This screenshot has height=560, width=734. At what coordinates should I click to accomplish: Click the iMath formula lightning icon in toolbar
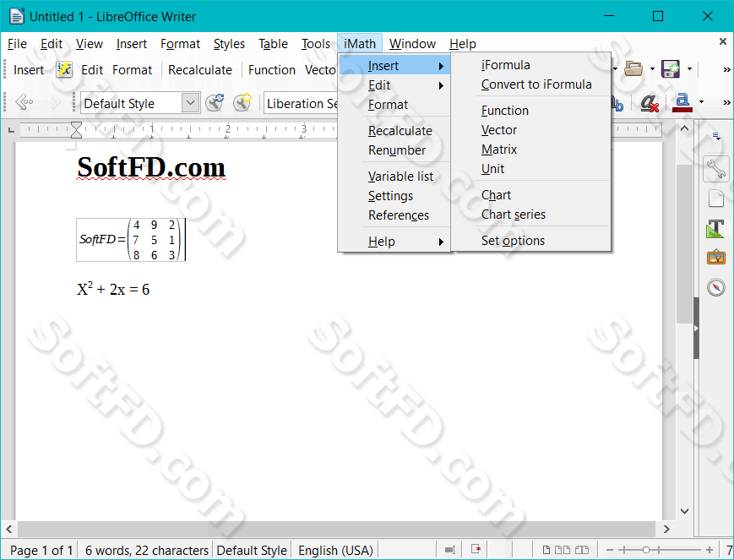64,70
